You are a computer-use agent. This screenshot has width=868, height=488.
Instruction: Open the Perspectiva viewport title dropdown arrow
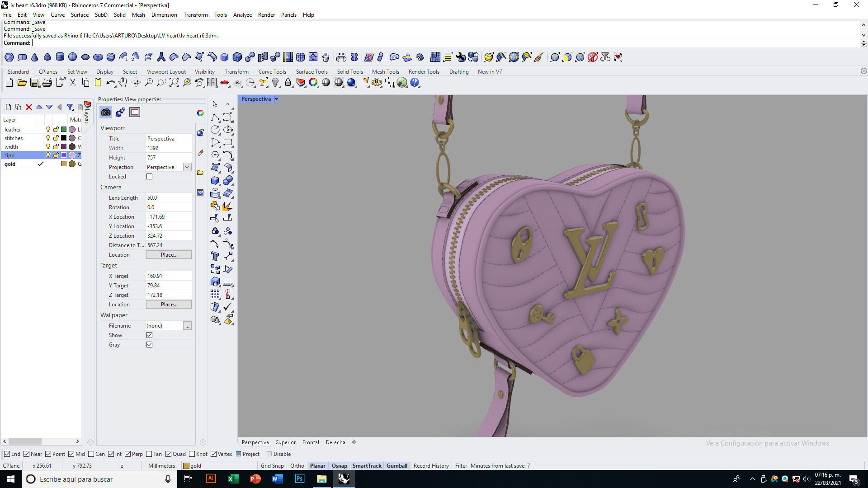pos(276,99)
